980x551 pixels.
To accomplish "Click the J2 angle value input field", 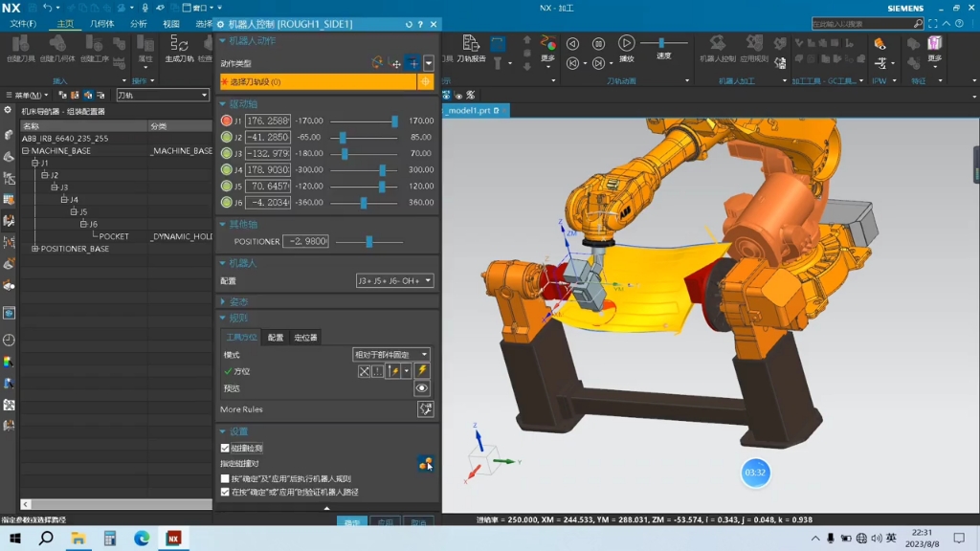I will coord(268,137).
